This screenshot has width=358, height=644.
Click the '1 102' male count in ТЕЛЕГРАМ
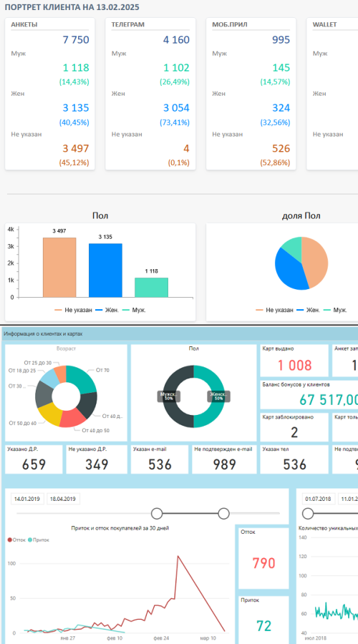[x=176, y=68]
